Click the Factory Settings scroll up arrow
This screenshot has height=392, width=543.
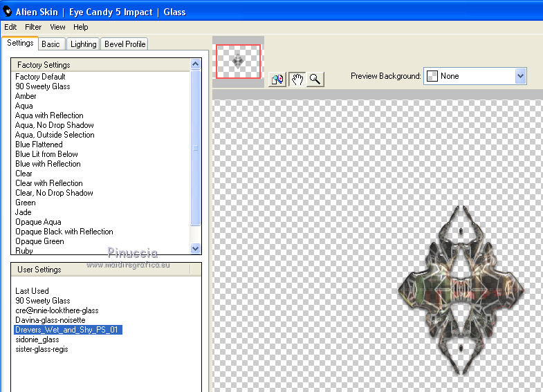pos(195,64)
